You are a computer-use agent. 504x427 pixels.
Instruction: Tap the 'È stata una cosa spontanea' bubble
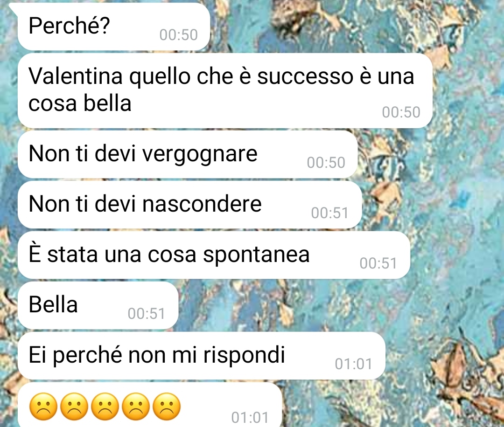coord(214,255)
